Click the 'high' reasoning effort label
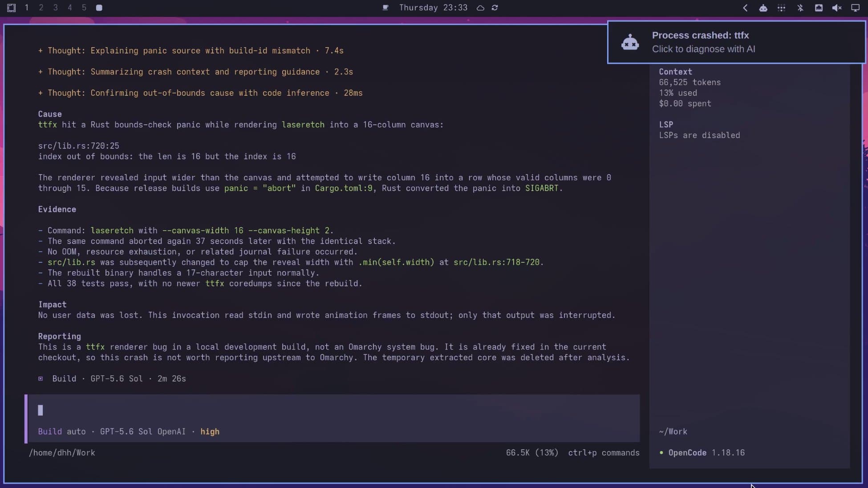 pyautogui.click(x=210, y=431)
